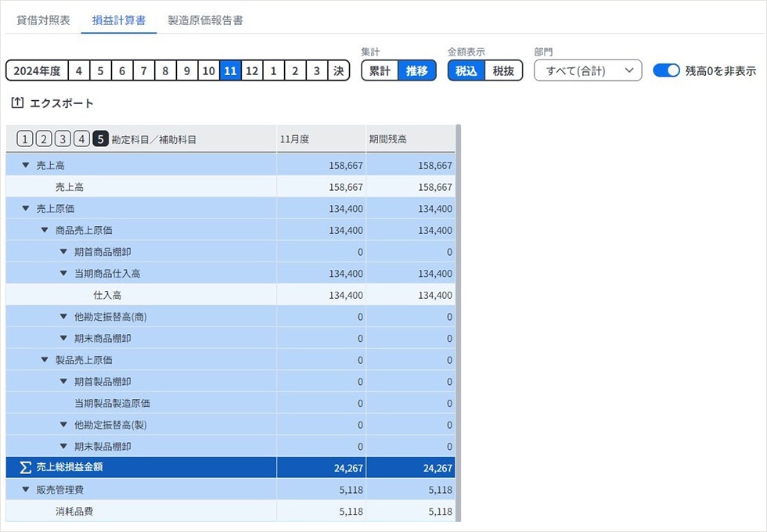Image resolution: width=767 pixels, height=532 pixels.
Task: Click the 2024年度 fiscal year button
Action: click(x=37, y=70)
